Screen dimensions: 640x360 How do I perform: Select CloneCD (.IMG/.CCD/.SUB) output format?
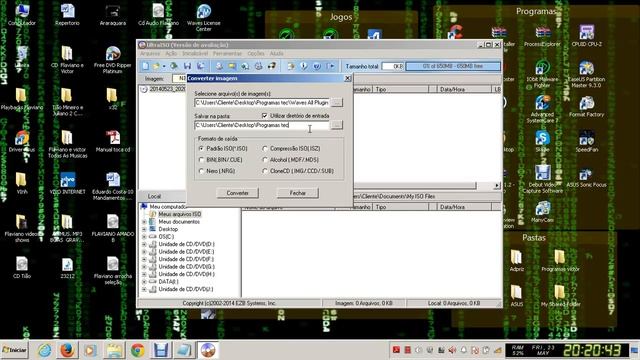coord(265,171)
